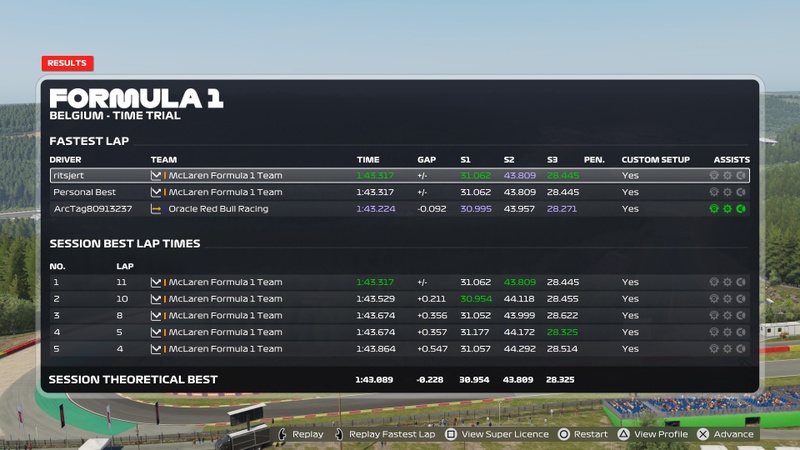Click the McLaren logo in lap 11 row
Viewport: 800px width, 450px height.
tap(156, 282)
